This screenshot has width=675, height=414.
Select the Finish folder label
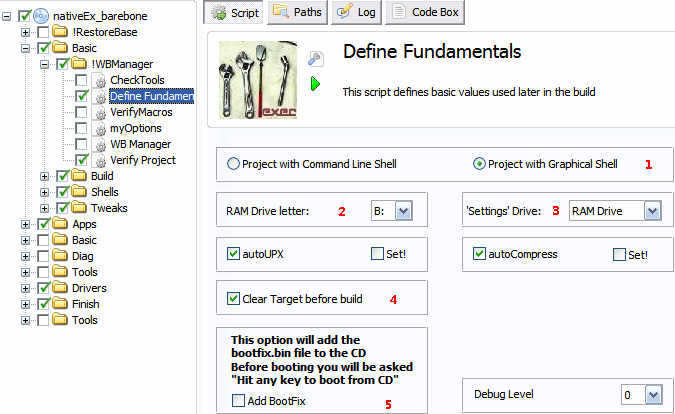tap(86, 304)
